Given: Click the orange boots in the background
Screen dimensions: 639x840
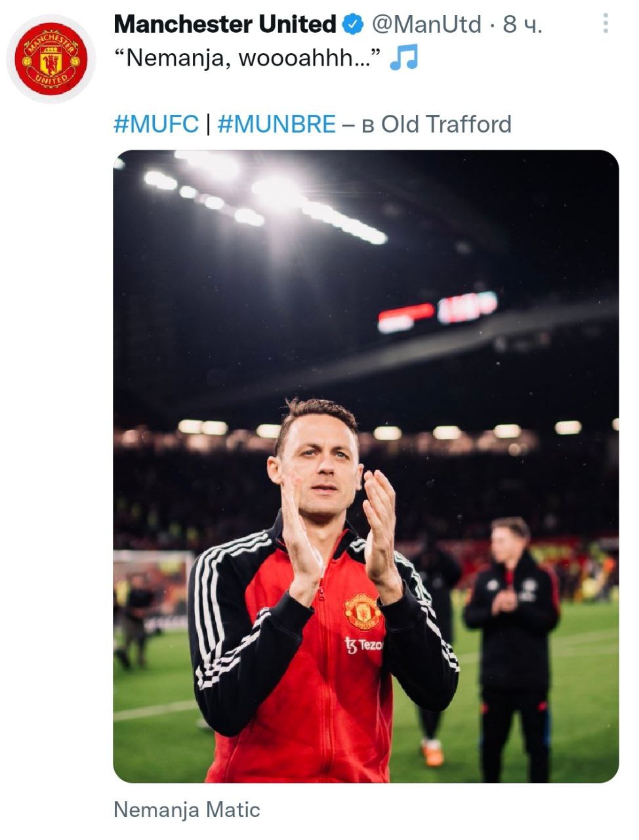Looking at the screenshot, I should coord(432,752).
